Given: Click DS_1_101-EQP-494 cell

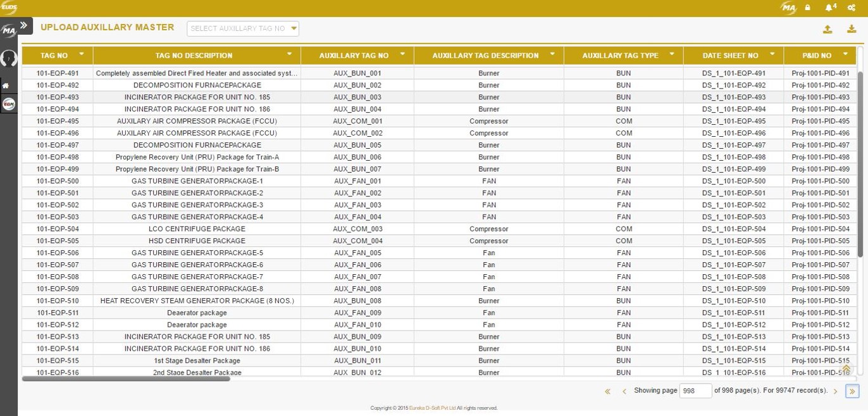Looking at the screenshot, I should [x=733, y=110].
